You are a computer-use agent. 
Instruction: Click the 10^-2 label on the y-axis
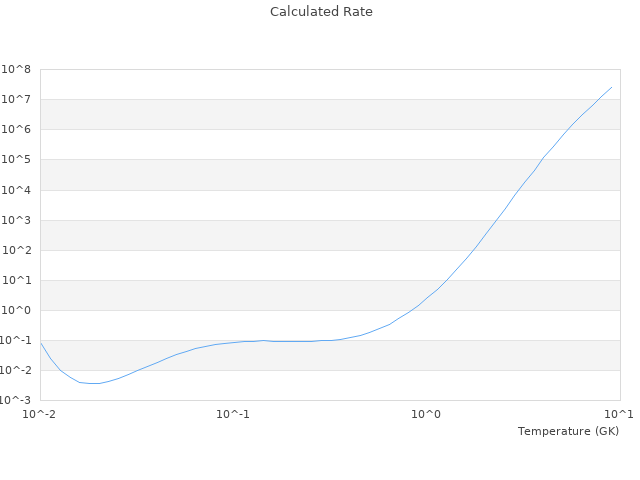coord(17,370)
